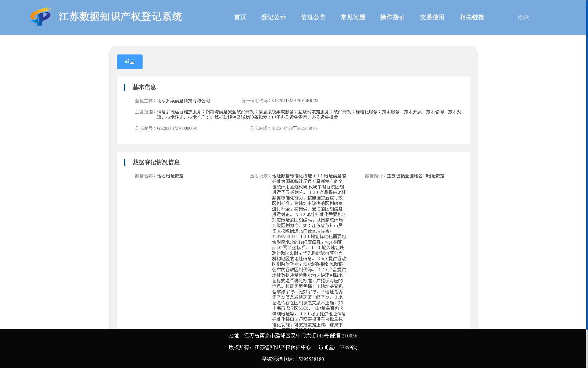Screen dimensions: 588x368
Task: Select the 业务范围 business scope text
Action: pos(309,114)
